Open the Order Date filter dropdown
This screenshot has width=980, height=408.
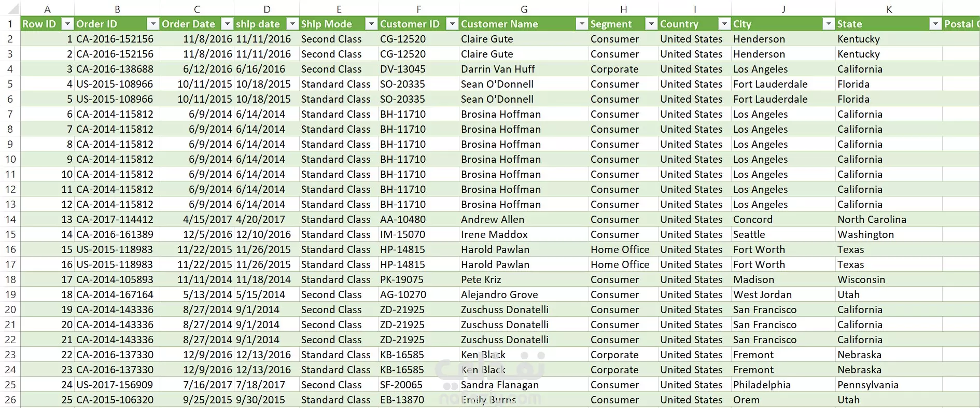(227, 24)
